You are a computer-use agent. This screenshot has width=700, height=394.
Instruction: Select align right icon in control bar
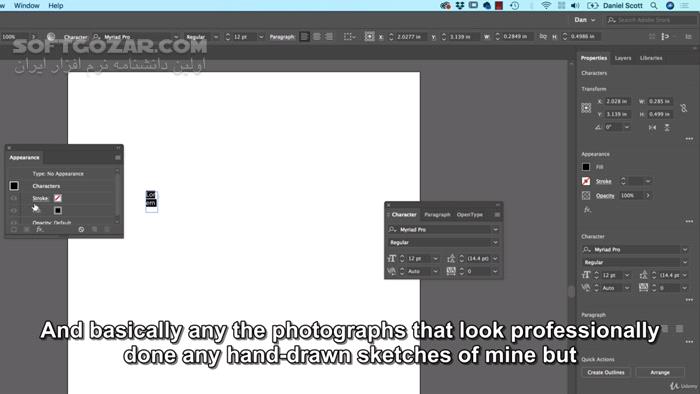(329, 37)
